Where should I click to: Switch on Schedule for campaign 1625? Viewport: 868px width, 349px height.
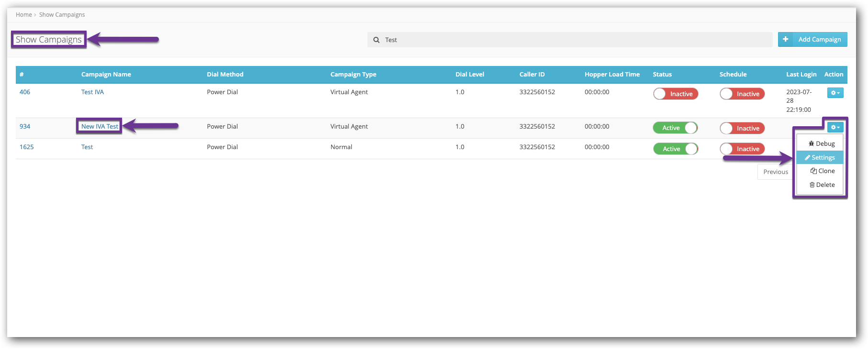point(742,149)
